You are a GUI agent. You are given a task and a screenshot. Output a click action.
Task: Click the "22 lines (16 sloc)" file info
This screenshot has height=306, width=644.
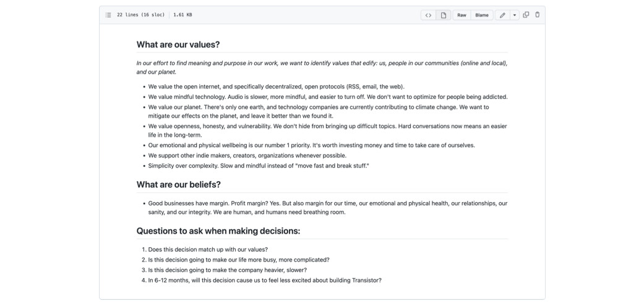140,15
